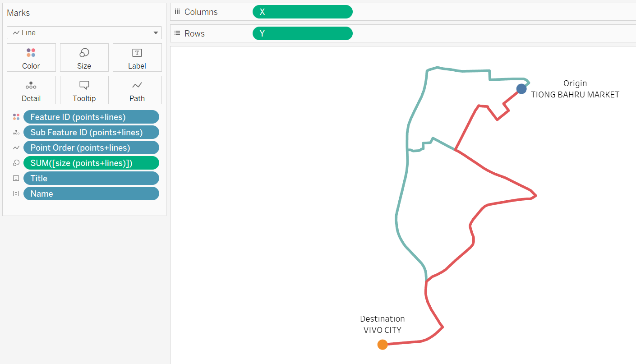Click the Origin label text
The height and width of the screenshot is (364, 636).
(x=575, y=83)
